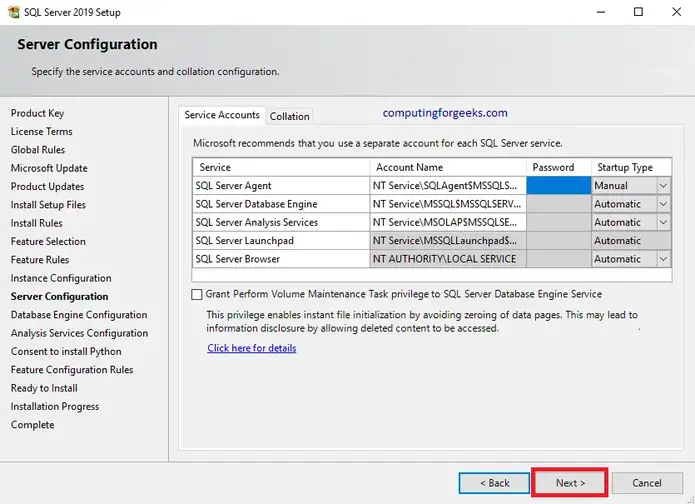Select the Service Accounts tab
This screenshot has width=695, height=504.
(x=222, y=116)
